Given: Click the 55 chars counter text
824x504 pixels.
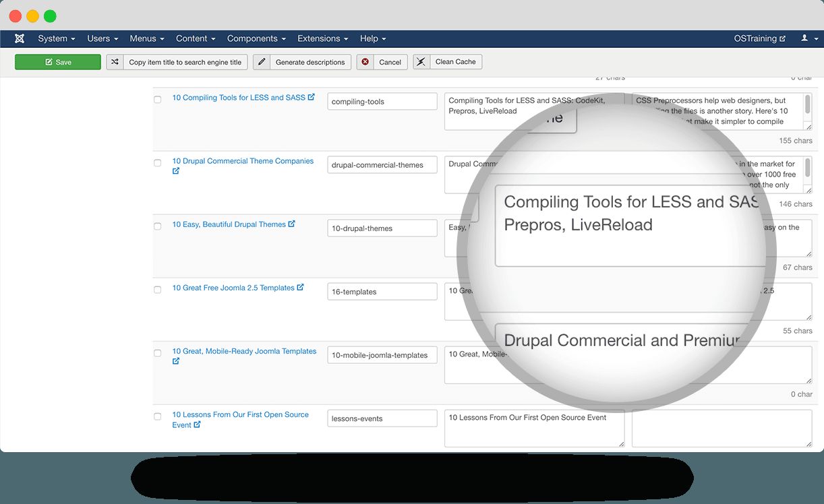Looking at the screenshot, I should coord(798,331).
